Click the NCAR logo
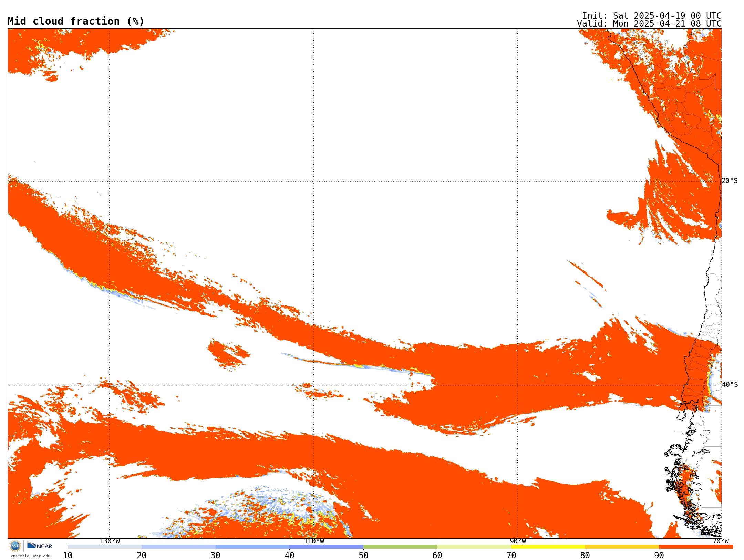 point(40,546)
